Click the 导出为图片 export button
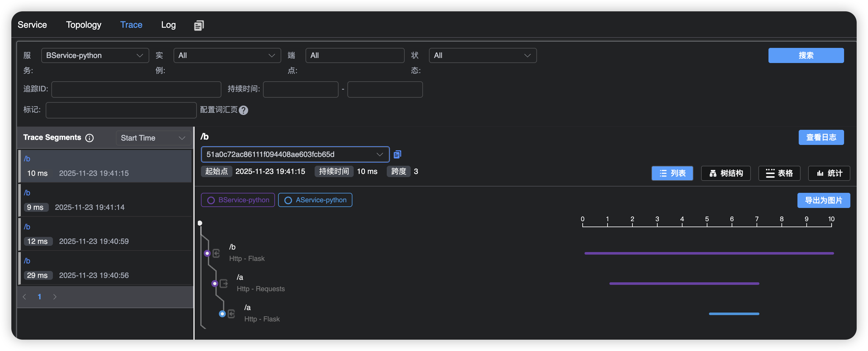This screenshot has height=351, width=868. (823, 200)
